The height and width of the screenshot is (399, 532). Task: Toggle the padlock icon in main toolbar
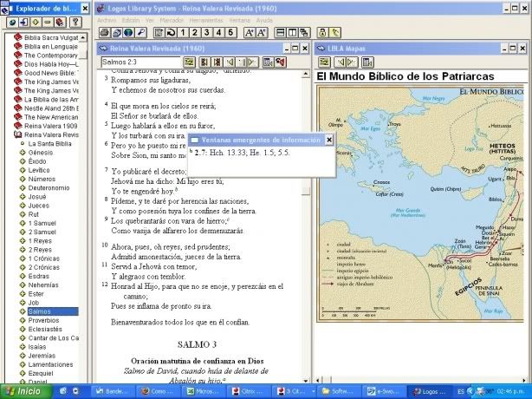(322, 33)
